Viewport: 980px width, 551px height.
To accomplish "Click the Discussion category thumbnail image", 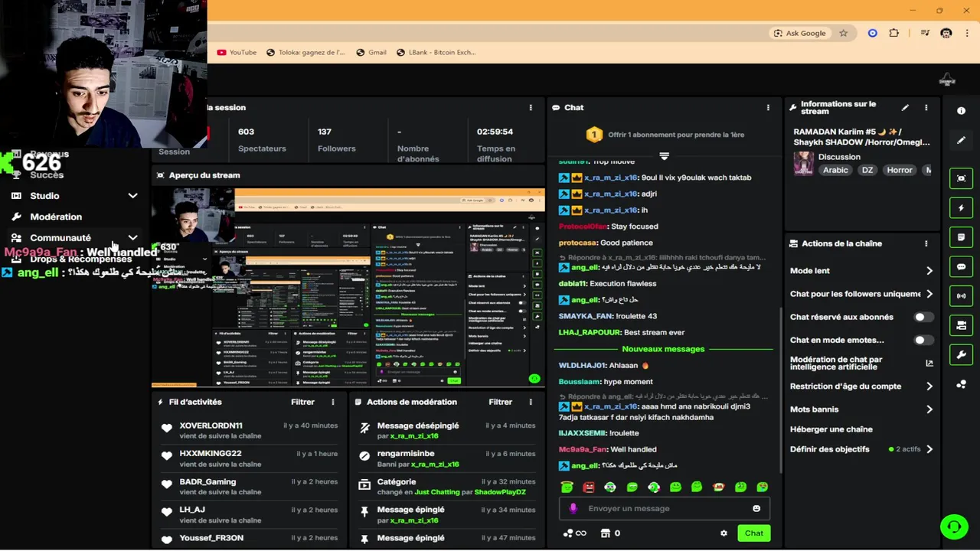I will pos(803,163).
